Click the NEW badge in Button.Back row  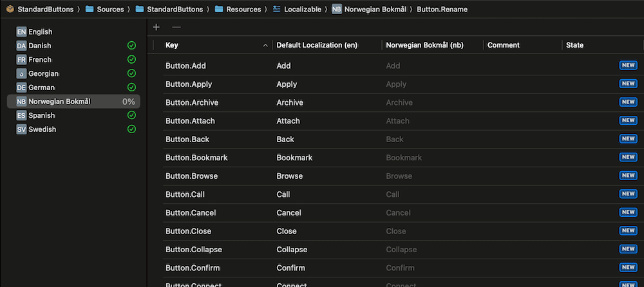629,139
